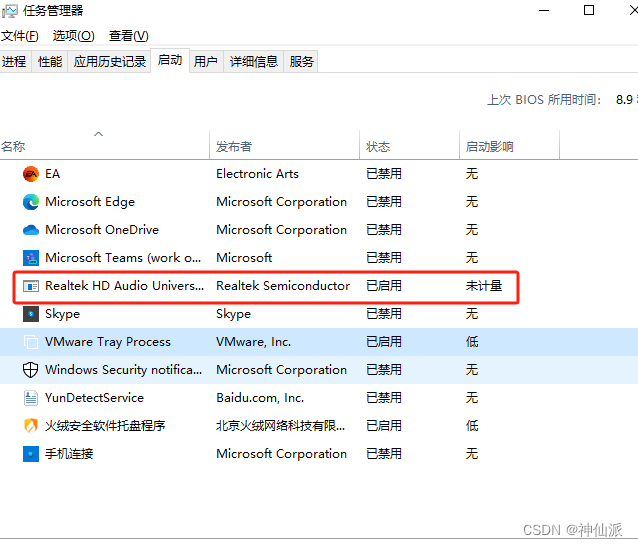Click the 手机连接 app icon

tap(31, 454)
